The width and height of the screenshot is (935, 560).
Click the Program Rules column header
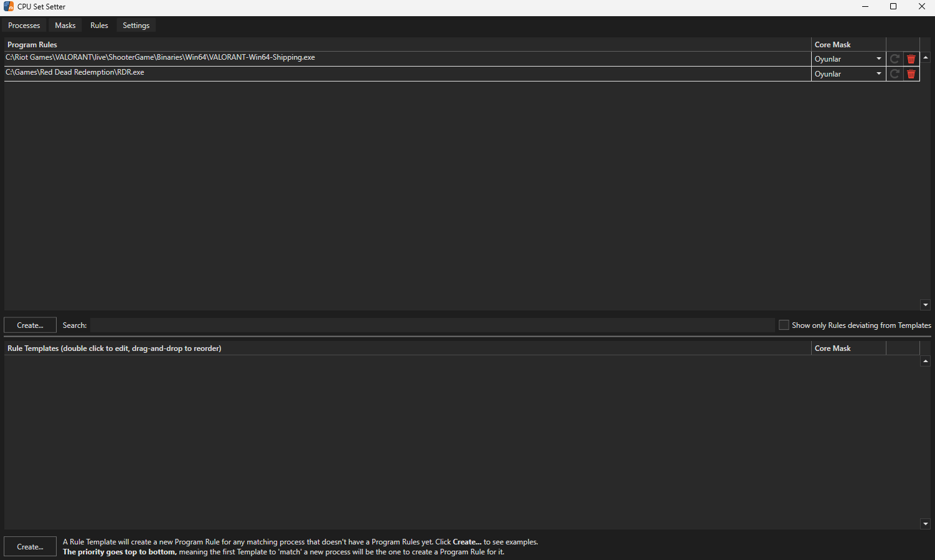(408, 45)
